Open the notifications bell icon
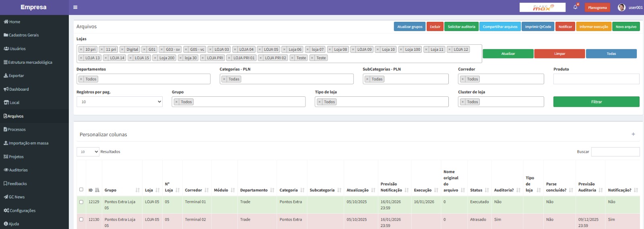The width and height of the screenshot is (644, 229). 575,7
